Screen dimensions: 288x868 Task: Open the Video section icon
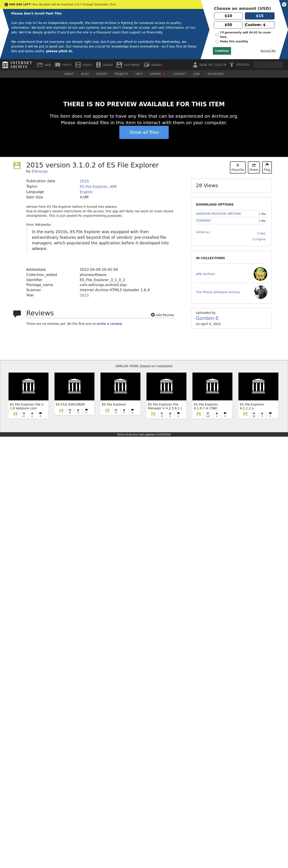point(78,65)
